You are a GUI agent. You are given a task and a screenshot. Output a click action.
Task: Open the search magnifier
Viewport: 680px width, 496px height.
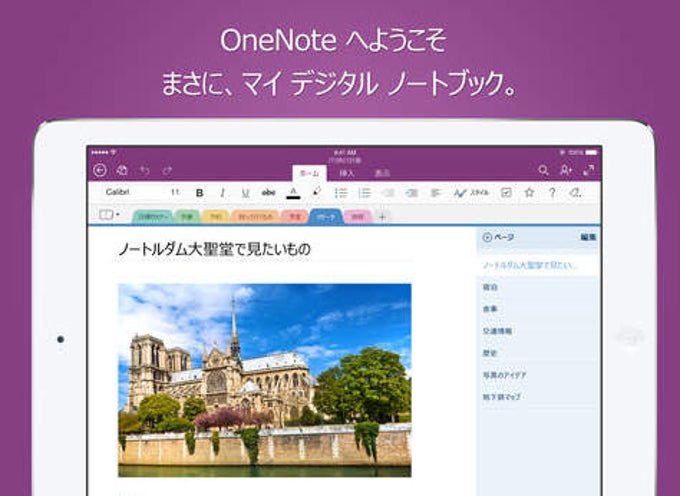tap(543, 170)
